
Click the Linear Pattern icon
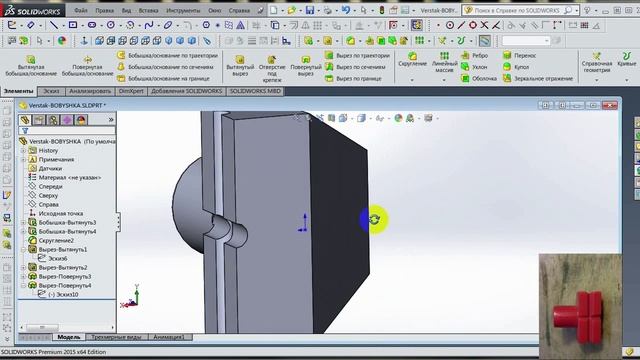coord(444,56)
